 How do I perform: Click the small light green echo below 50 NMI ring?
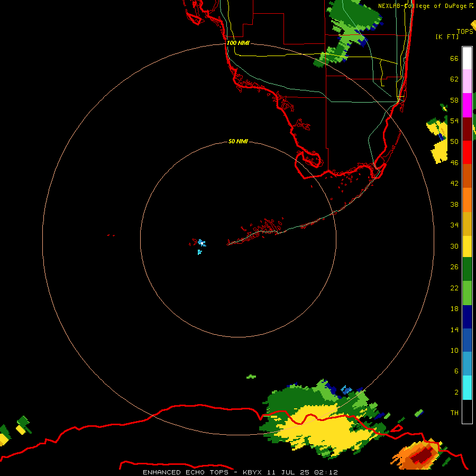coord(251,377)
